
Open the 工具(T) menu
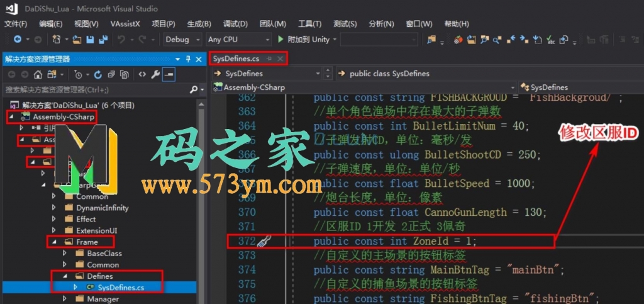click(x=309, y=24)
